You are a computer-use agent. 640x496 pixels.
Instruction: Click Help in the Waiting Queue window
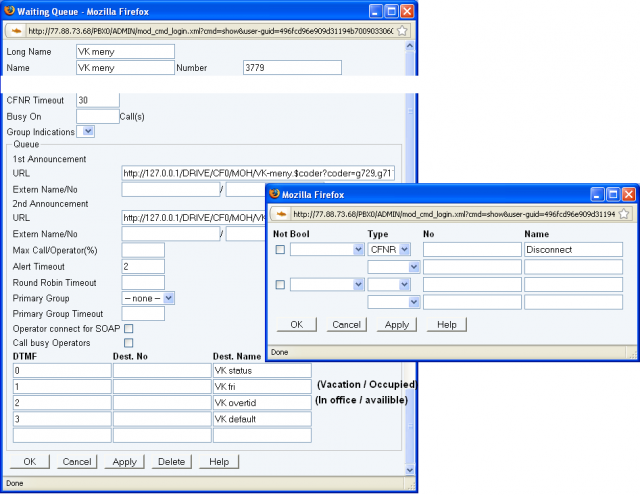coord(219,462)
